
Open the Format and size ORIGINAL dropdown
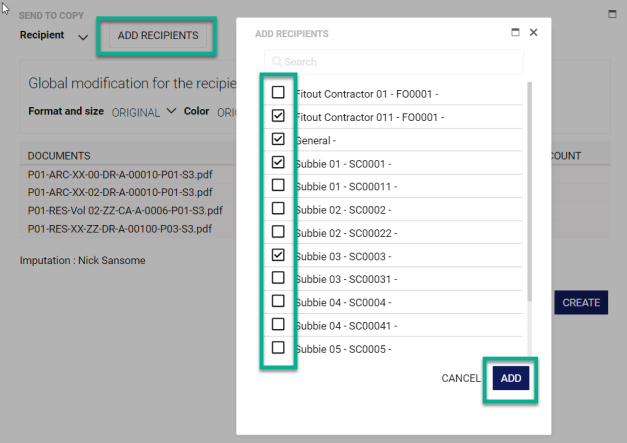tap(143, 112)
